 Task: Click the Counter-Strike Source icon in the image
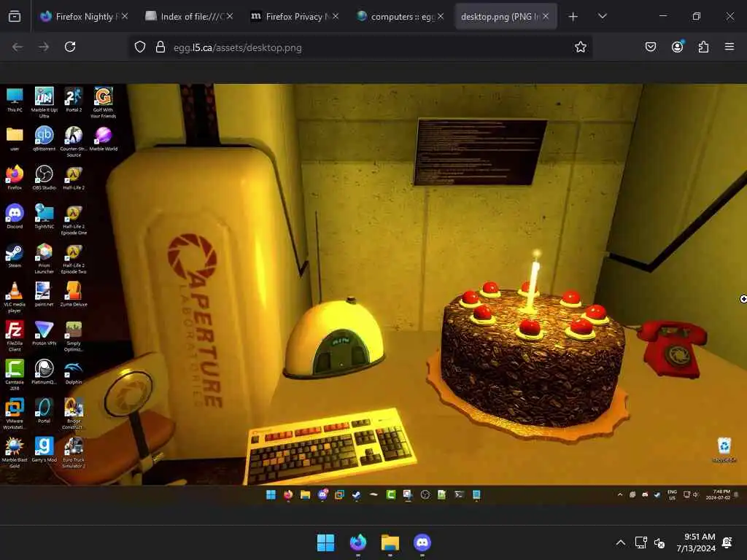[74, 141]
